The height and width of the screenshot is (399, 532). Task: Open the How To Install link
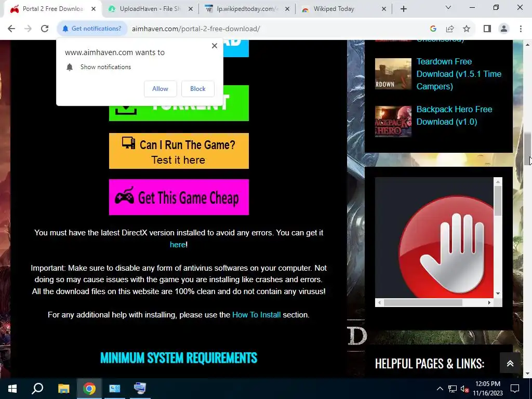tap(256, 315)
